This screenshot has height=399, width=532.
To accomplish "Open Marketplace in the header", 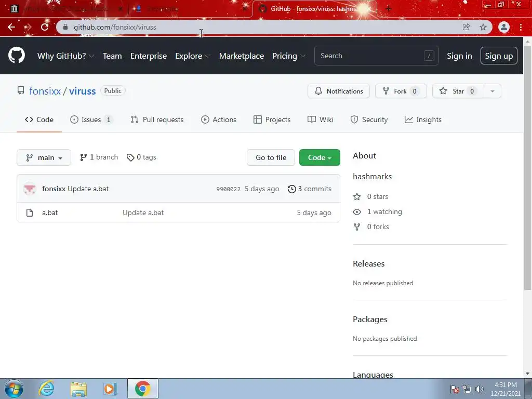I will coord(242,56).
